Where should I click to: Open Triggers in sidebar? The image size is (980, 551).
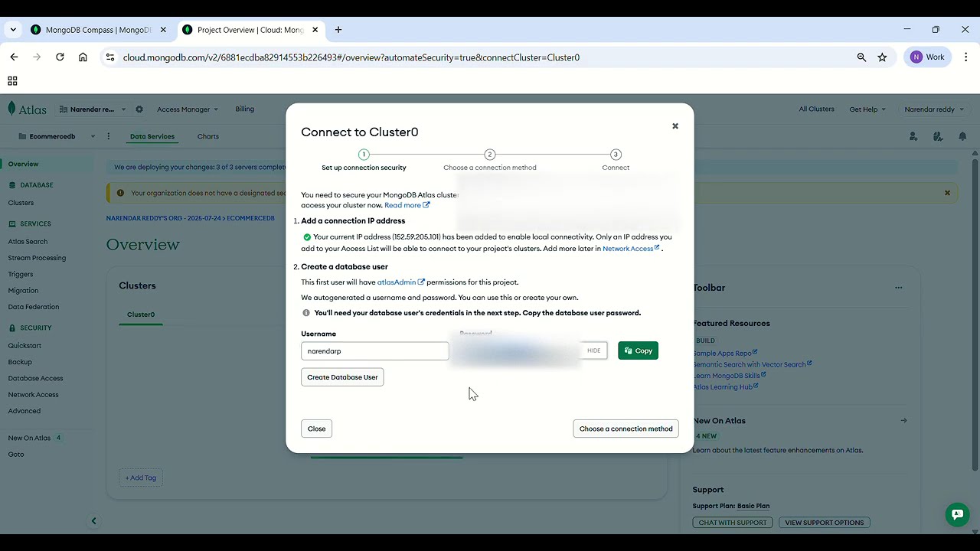[x=21, y=274]
